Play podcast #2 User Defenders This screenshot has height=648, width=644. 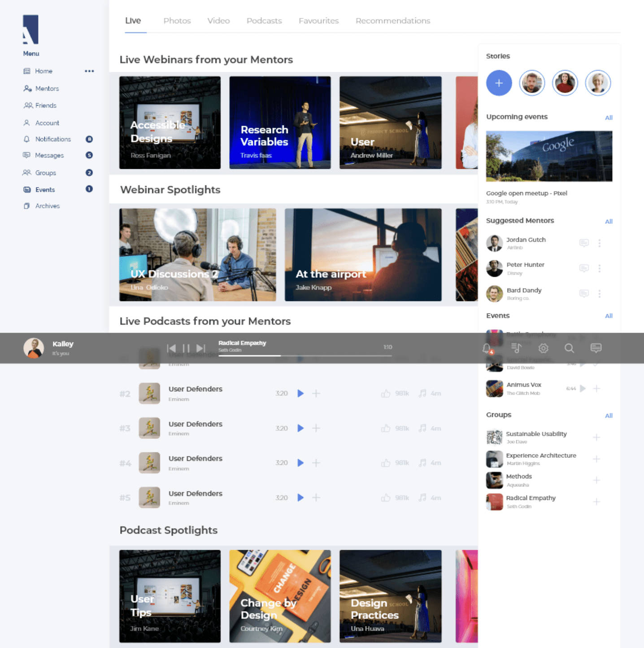(300, 394)
